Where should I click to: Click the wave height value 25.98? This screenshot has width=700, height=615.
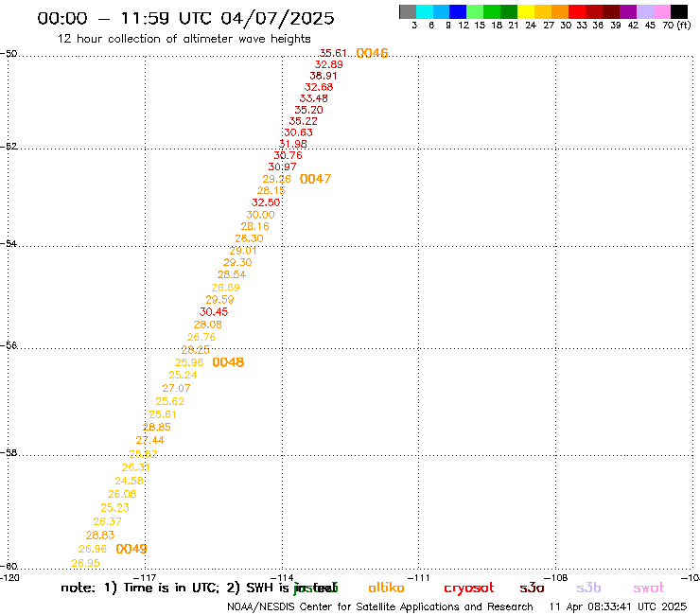[189, 362]
